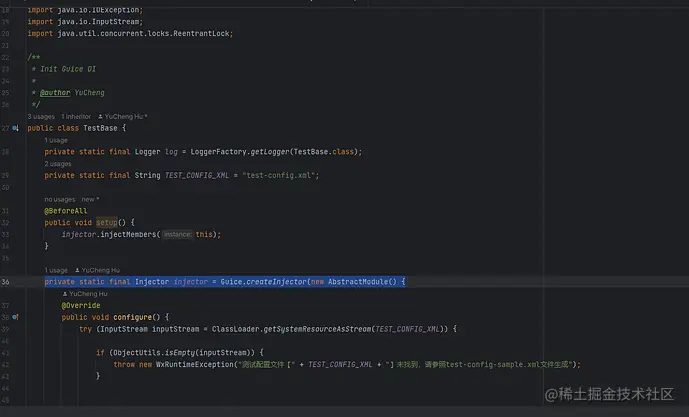The image size is (689, 417).
Task: Click the setup method name
Action: click(107, 223)
